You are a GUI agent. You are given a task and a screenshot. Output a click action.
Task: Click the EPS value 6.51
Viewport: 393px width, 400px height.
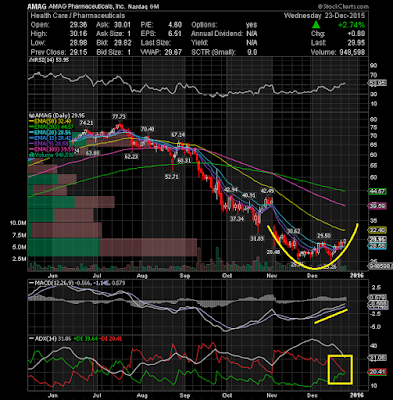(175, 34)
